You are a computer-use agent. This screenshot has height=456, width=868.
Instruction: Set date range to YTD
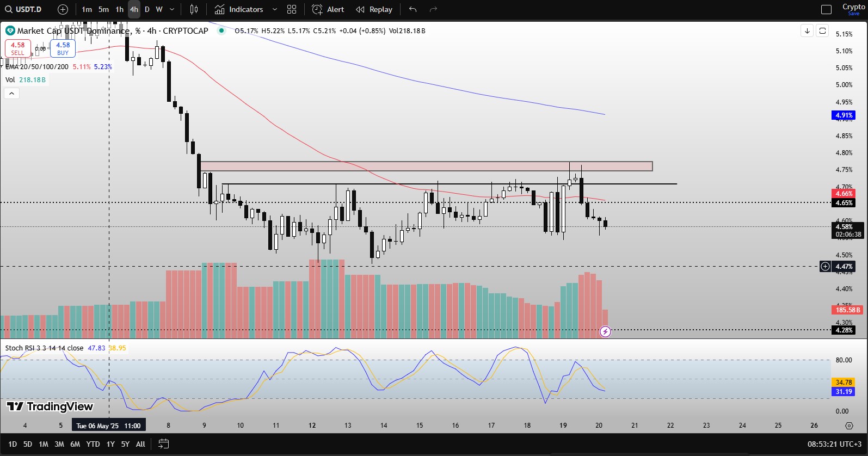coord(93,444)
